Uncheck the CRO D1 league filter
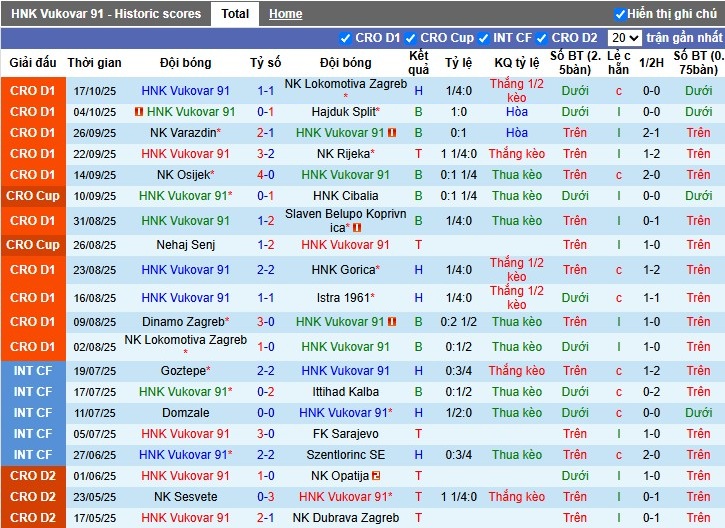The height and width of the screenshot is (528, 725). tap(347, 38)
